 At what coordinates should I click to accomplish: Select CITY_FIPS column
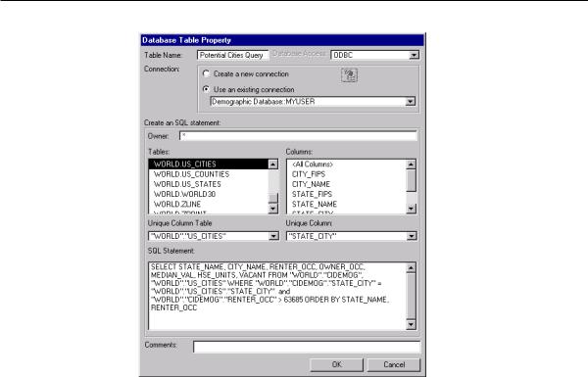347,174
